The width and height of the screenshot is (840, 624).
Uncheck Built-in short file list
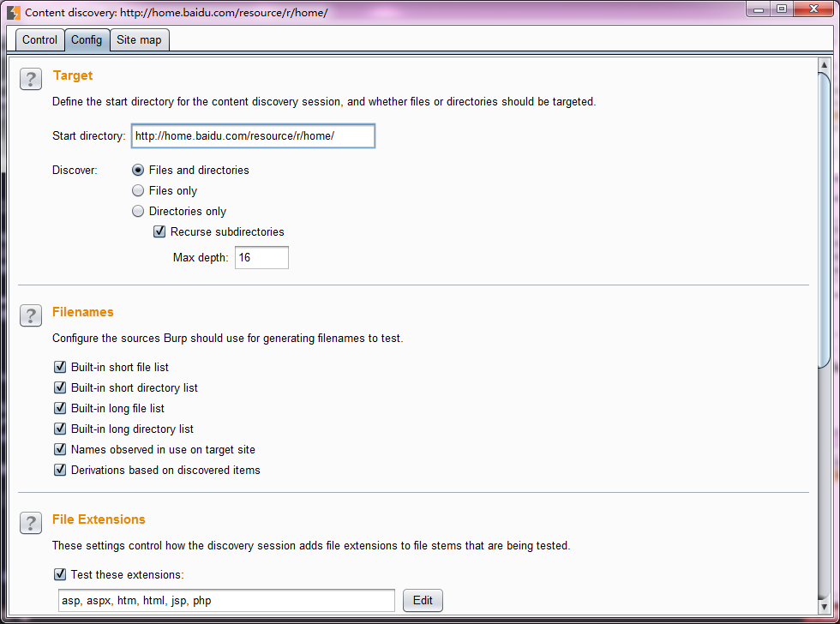click(x=60, y=368)
